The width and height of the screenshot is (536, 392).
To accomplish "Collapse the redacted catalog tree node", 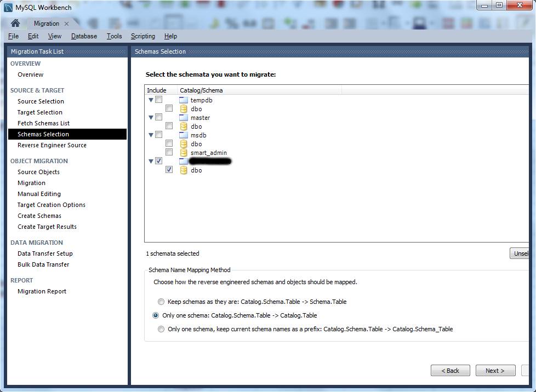I will [x=151, y=161].
